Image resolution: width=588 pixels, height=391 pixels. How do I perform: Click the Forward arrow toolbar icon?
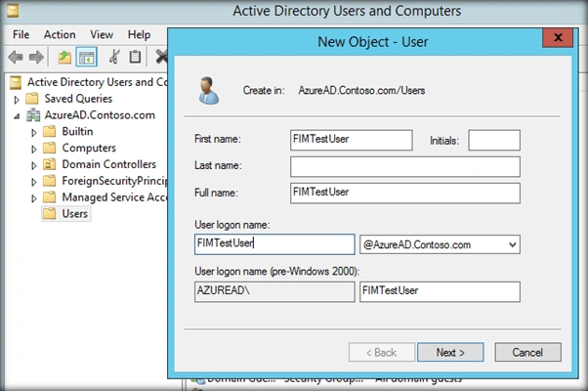pyautogui.click(x=36, y=57)
